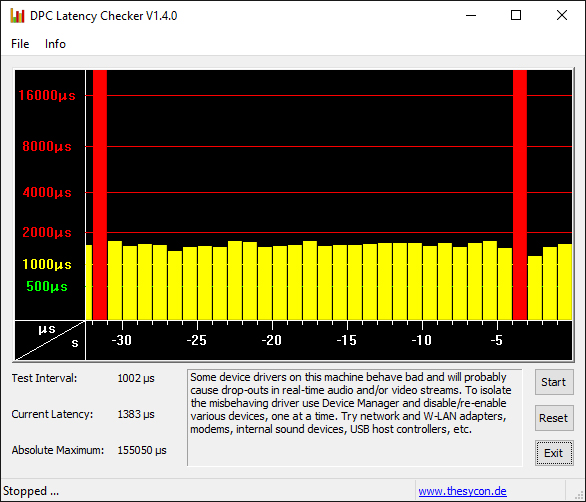Click the -15 time axis label
586x502 pixels.
coord(347,340)
